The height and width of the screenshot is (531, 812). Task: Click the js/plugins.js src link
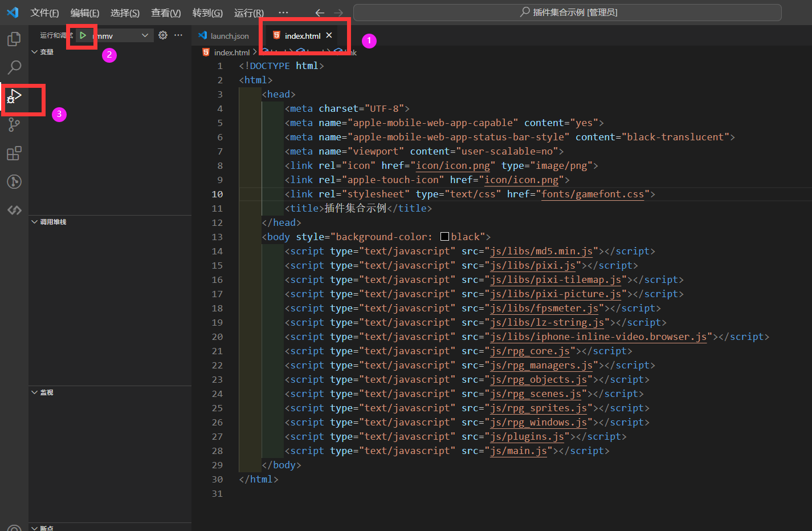(x=527, y=436)
